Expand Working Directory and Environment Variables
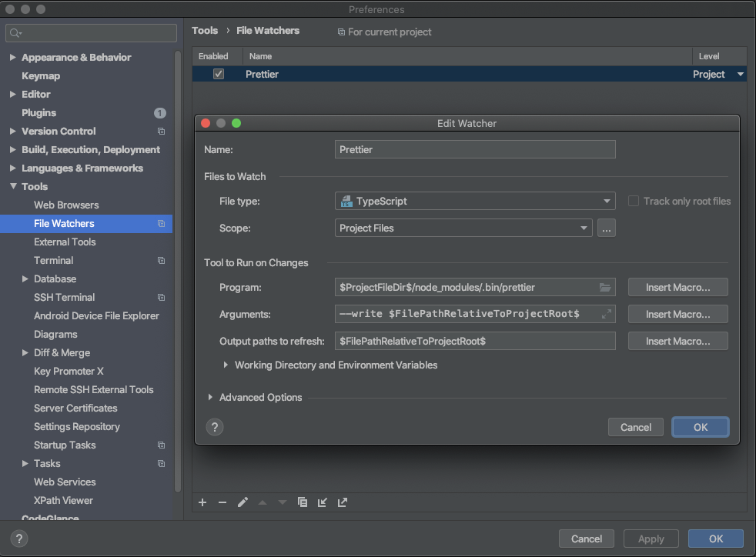 click(x=225, y=365)
